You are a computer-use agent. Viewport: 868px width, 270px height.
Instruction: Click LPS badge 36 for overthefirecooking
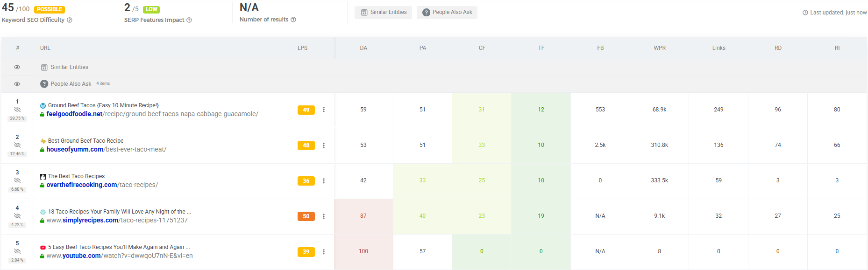(x=306, y=181)
